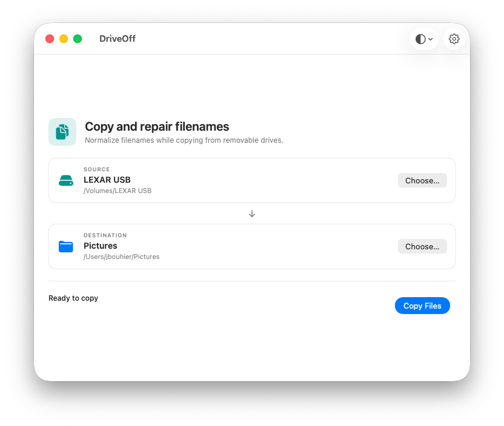The width and height of the screenshot is (504, 426).
Task: Click the Ready to copy status text
Action: pyautogui.click(x=73, y=298)
